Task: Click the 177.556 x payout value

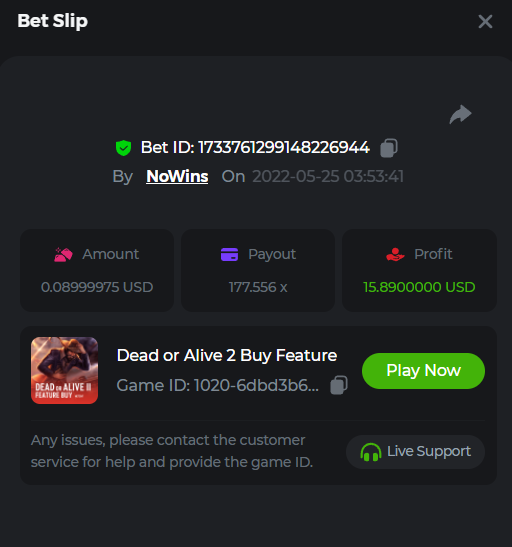Action: [258, 287]
